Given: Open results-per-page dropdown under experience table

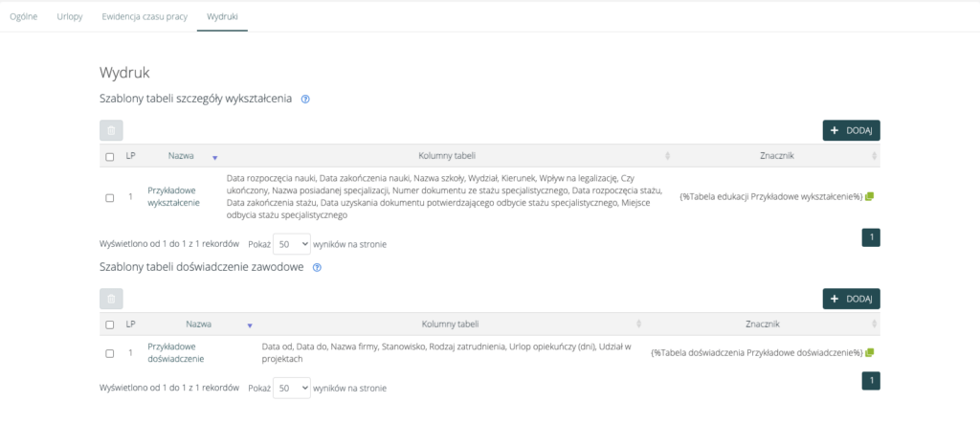Looking at the screenshot, I should click(292, 389).
